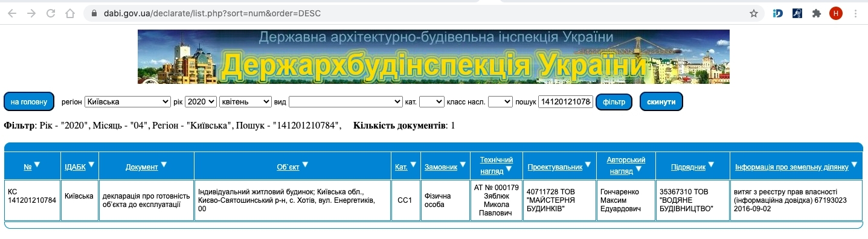The width and height of the screenshot is (868, 239).
Task: Select Зяблюк Микола Павлович cell
Action: [497, 200]
